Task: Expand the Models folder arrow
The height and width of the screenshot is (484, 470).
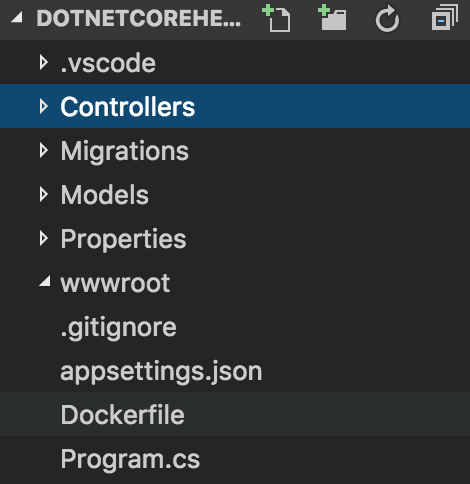Action: (x=43, y=194)
